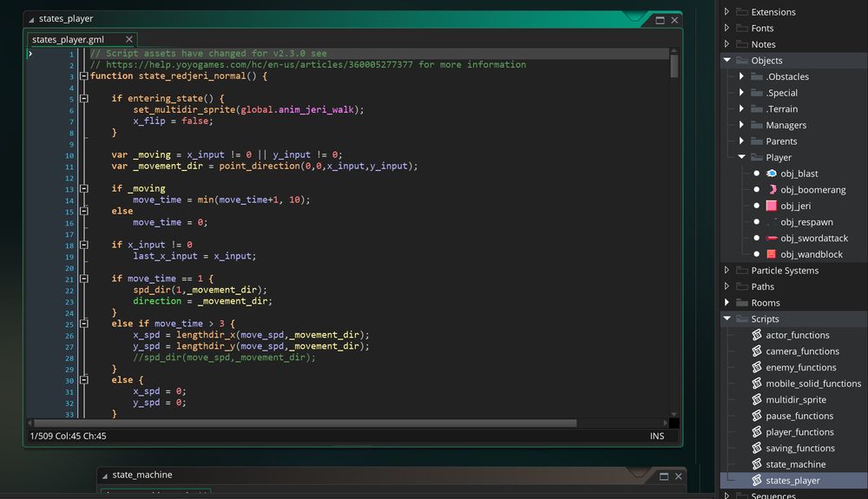Expand the .Special folder

click(742, 92)
